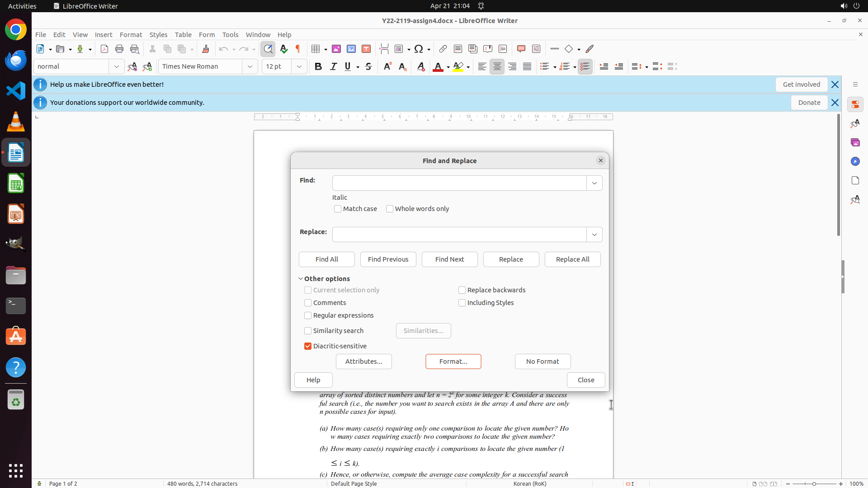868x488 pixels.
Task: Check the Regular expressions option
Action: 308,315
